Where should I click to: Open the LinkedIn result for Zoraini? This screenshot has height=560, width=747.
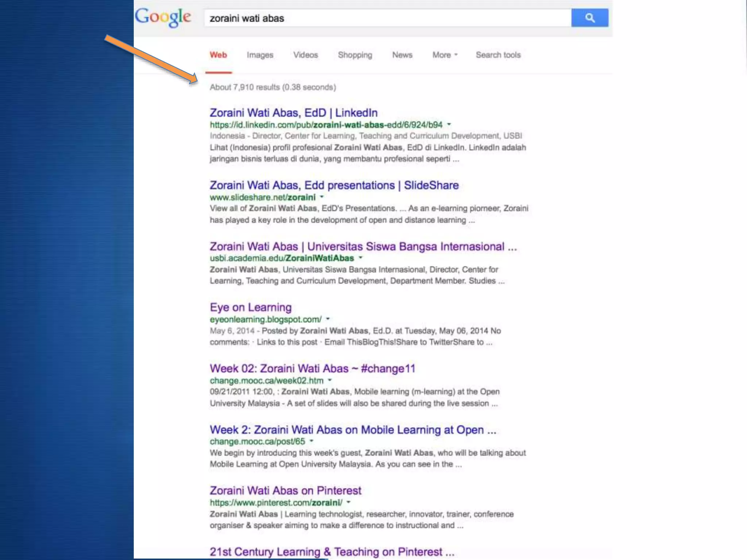(293, 113)
